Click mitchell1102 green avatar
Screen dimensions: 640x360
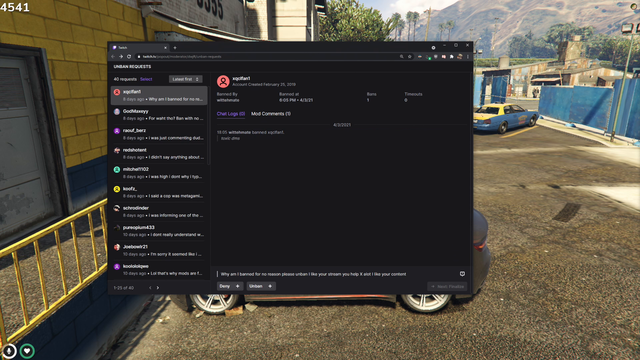(x=117, y=169)
